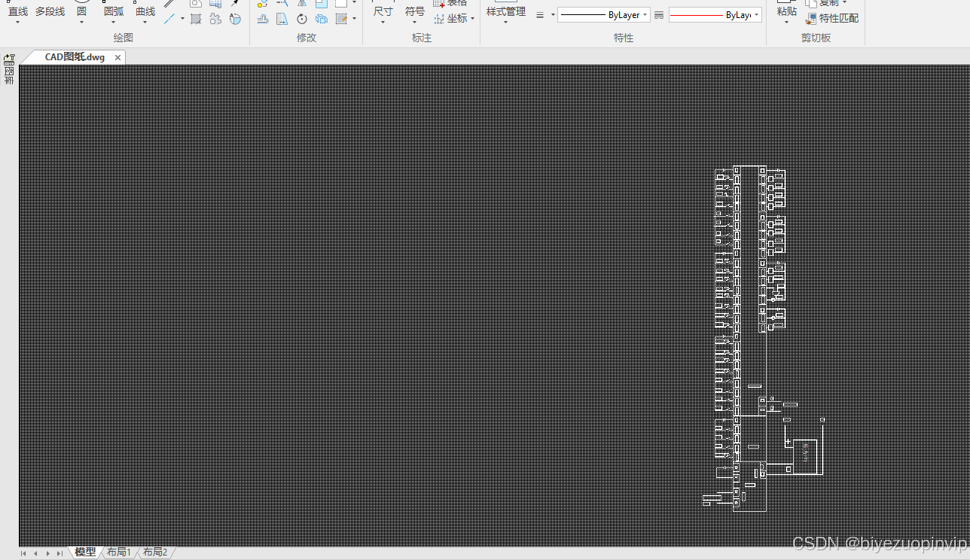This screenshot has width=970, height=560.
Task: Click the stretch icon in 修改 panel
Action: 263,18
